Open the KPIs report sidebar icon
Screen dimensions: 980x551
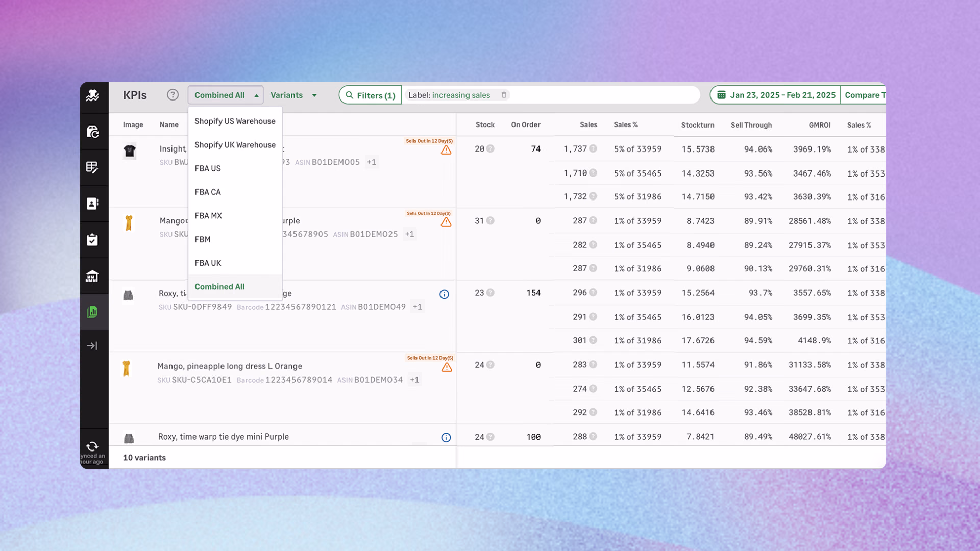pyautogui.click(x=92, y=312)
